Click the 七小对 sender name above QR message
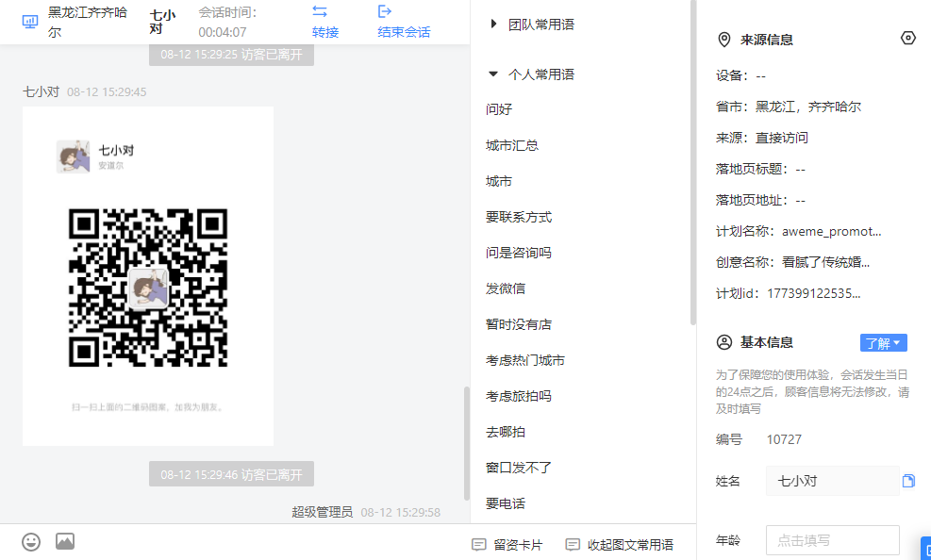Screen dimensions: 931x560 click(41, 92)
